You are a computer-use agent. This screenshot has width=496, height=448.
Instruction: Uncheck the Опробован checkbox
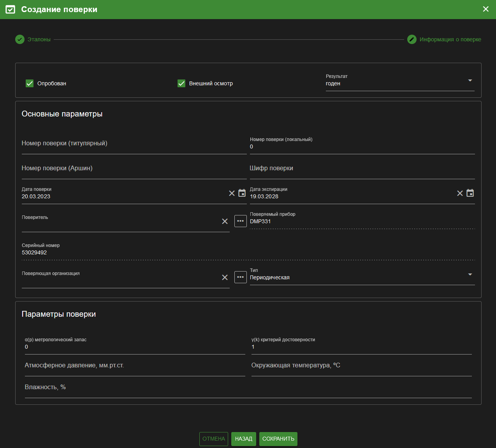30,83
